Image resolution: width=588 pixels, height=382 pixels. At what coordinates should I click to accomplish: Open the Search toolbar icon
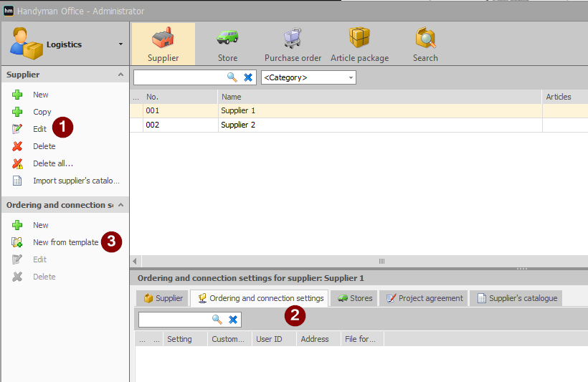(425, 37)
